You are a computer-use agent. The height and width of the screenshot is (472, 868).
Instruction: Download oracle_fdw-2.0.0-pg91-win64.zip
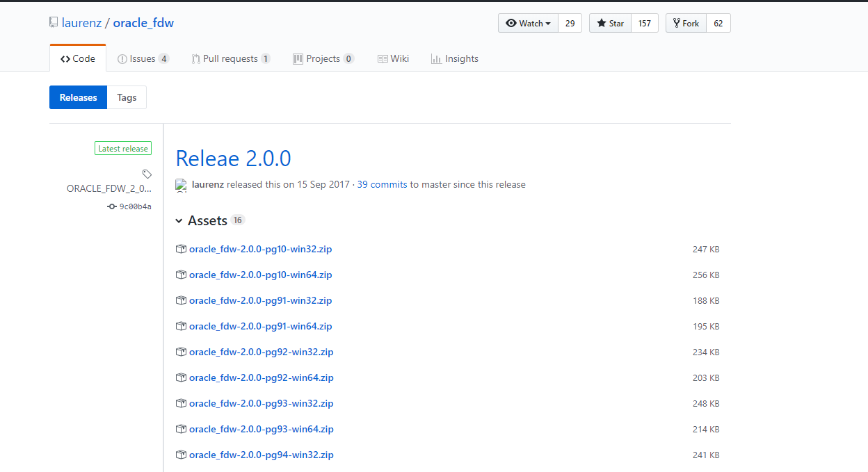261,326
